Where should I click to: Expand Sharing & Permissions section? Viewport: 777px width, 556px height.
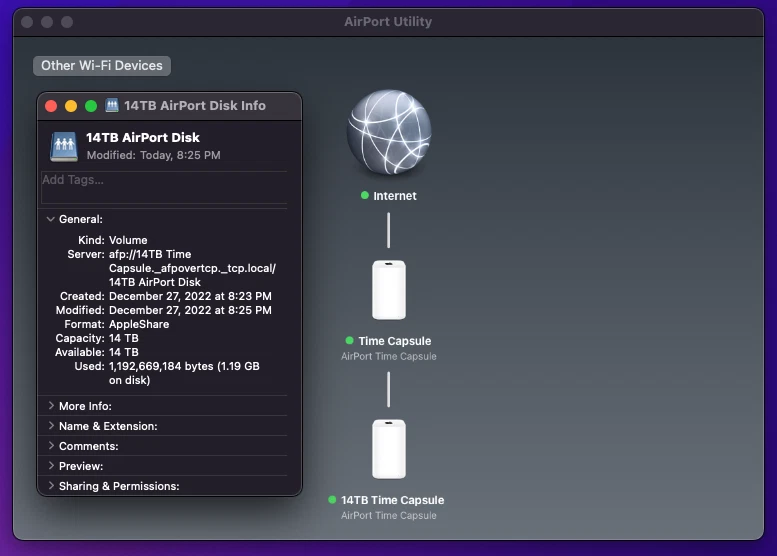pos(51,486)
